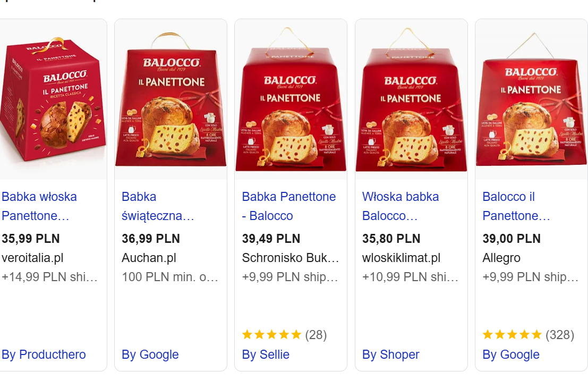Click the 'Babka Panettone - Balocco' title
The height and width of the screenshot is (380, 588).
pyautogui.click(x=288, y=206)
